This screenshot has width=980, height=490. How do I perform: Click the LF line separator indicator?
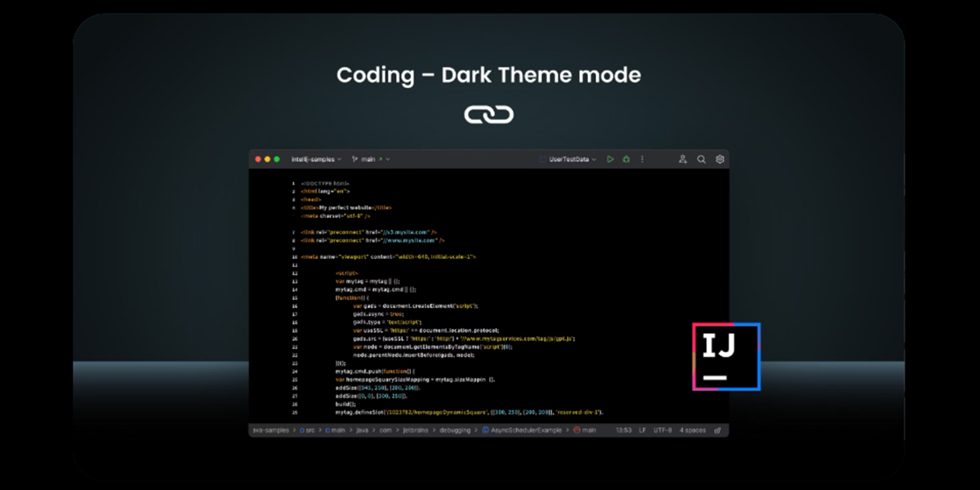643,430
